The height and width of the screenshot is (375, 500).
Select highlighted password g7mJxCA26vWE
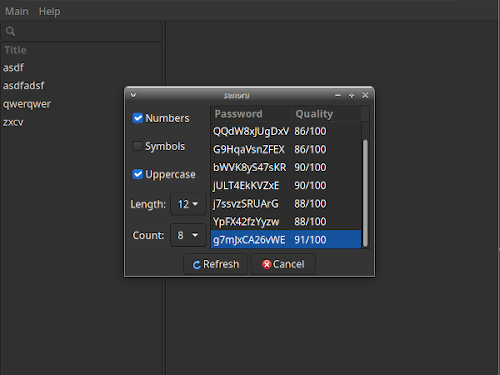coord(286,239)
